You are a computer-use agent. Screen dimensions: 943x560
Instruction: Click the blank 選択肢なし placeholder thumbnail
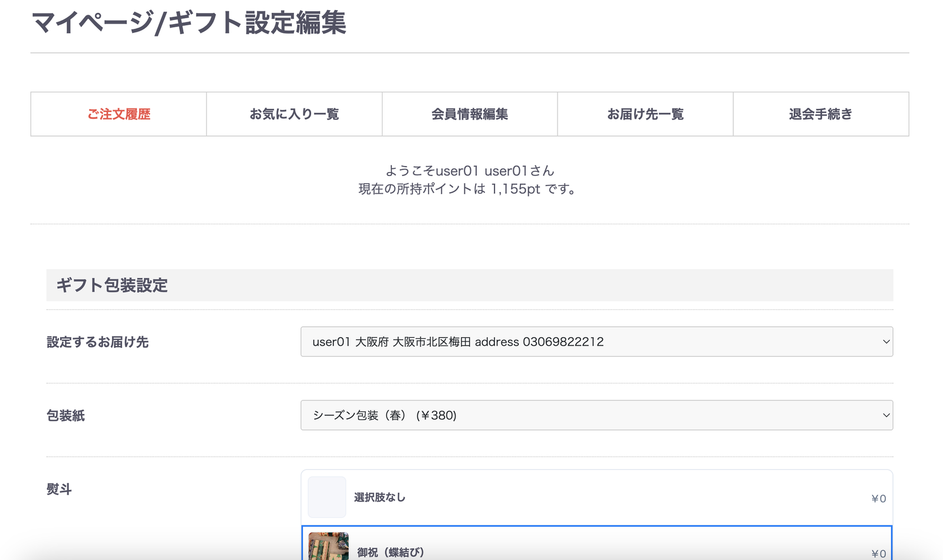point(327,496)
